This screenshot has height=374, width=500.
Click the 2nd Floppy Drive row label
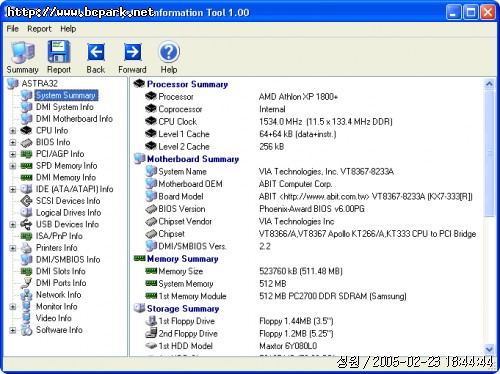coord(188,333)
